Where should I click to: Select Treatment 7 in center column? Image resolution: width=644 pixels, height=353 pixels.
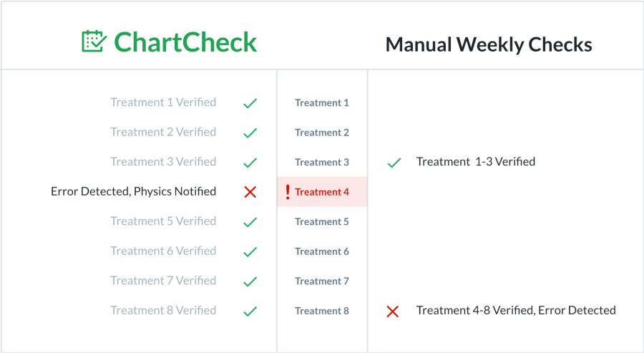[x=322, y=281]
